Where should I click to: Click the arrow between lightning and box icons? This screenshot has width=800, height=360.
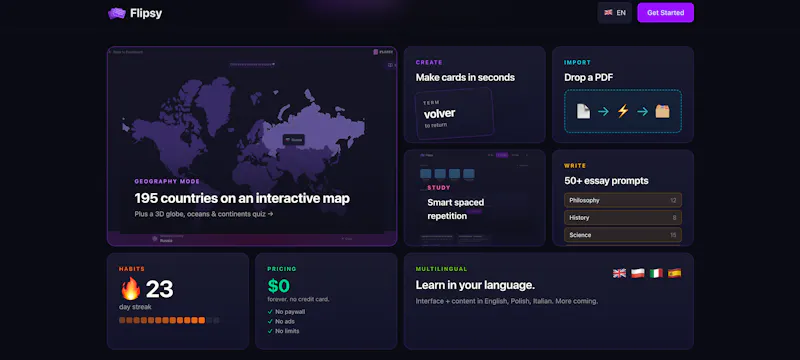click(x=642, y=111)
